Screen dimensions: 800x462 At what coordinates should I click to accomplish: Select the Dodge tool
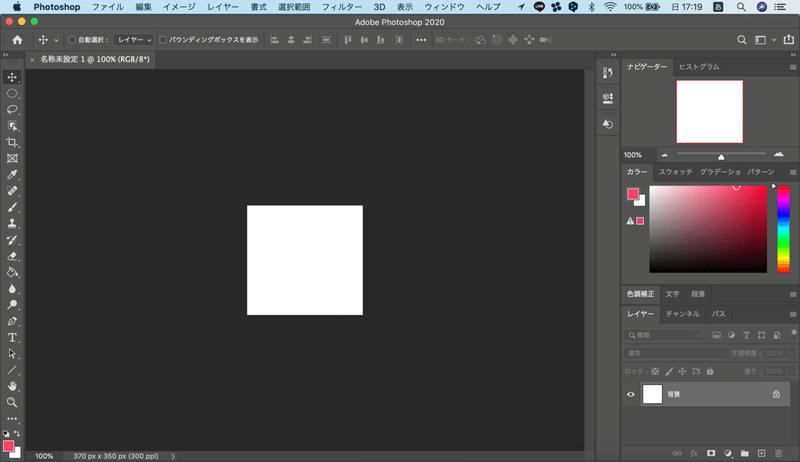coord(12,305)
